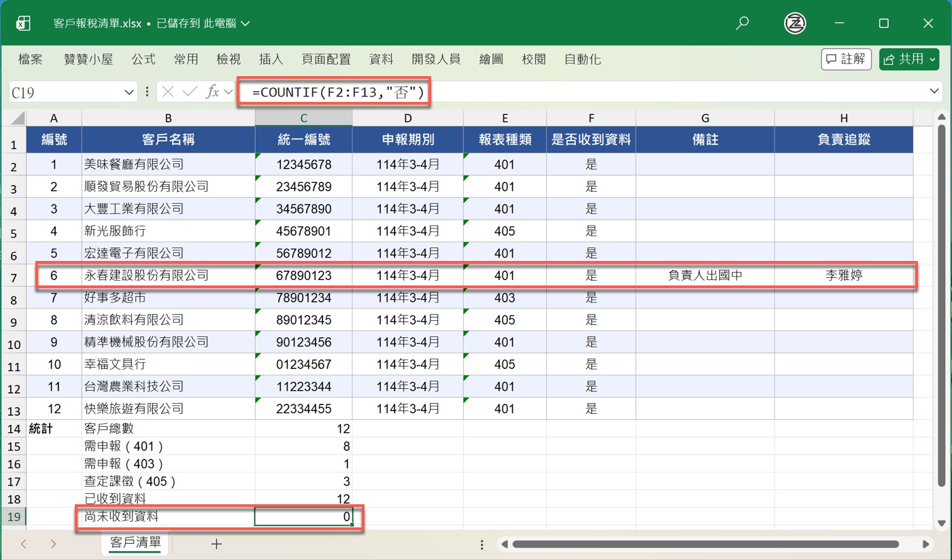Expand the function dropdown next to fx
This screenshot has height=560, width=952.
click(x=228, y=92)
